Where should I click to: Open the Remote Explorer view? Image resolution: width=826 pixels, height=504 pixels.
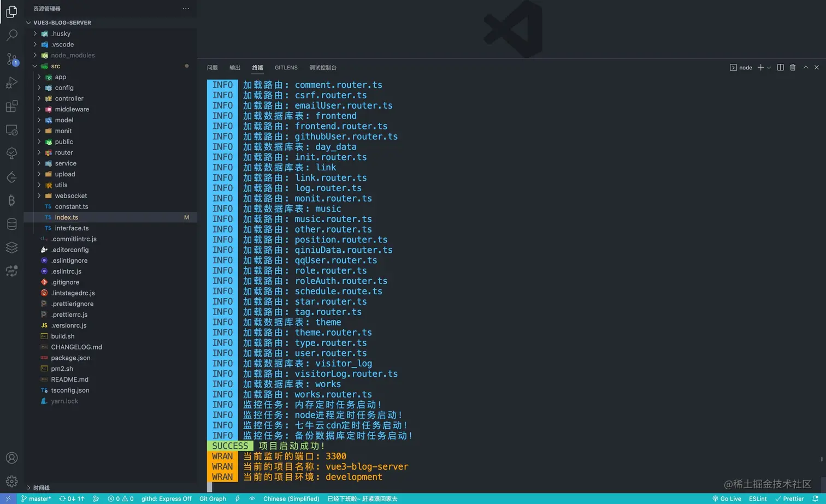pyautogui.click(x=11, y=130)
